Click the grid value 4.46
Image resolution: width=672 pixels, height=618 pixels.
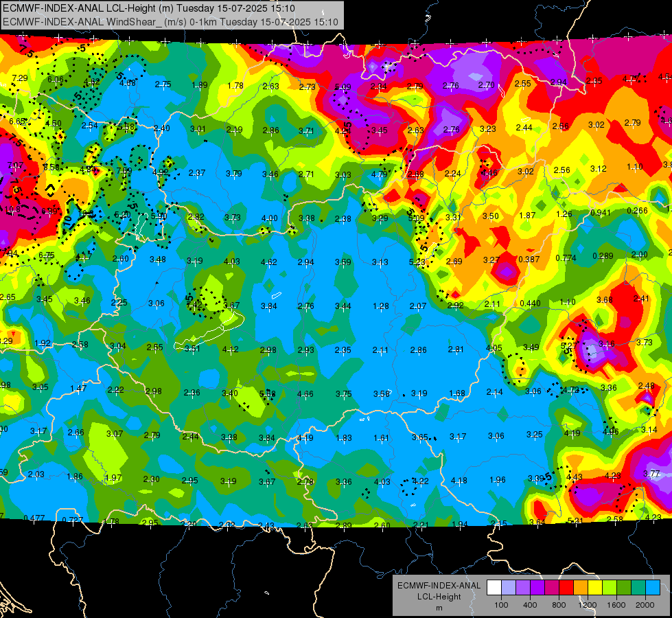pos(489,173)
